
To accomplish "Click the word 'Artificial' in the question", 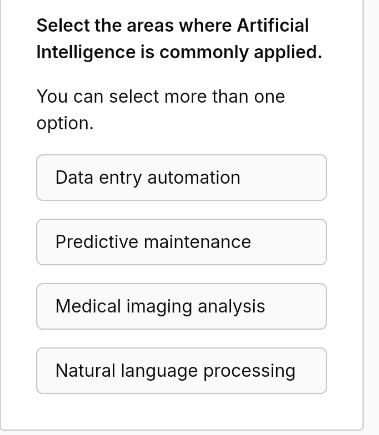I will pos(273,26).
